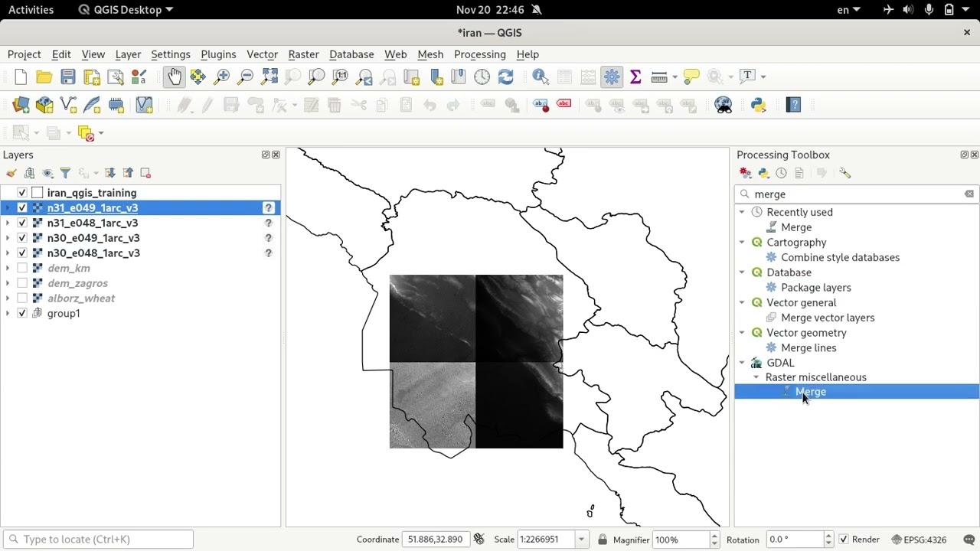The width and height of the screenshot is (980, 551).
Task: Collapse the Recently used group
Action: (x=742, y=212)
